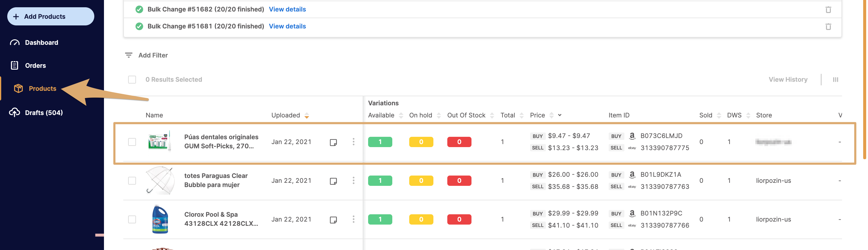
Task: Click product name totes Paraguas Clear Bubble
Action: tap(216, 180)
